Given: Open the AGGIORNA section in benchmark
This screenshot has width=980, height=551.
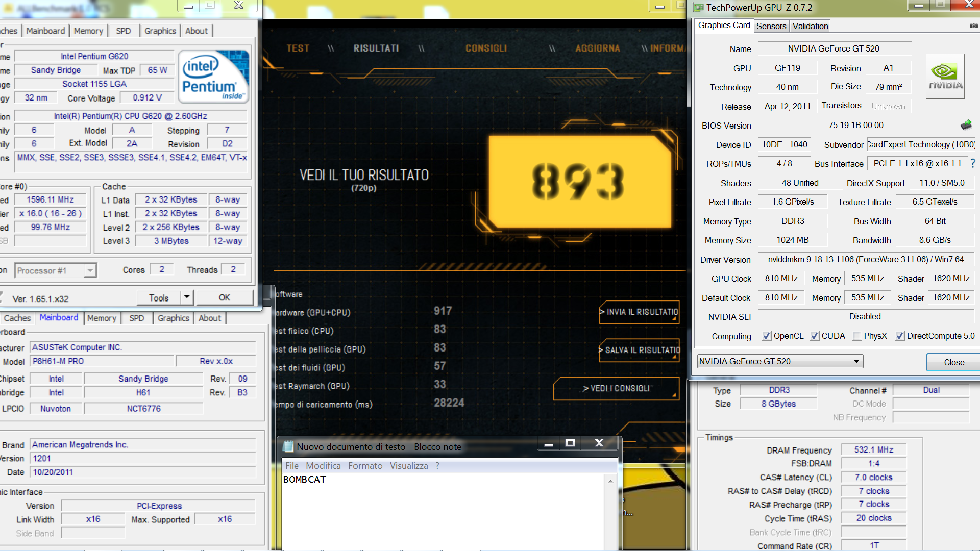Looking at the screenshot, I should click(x=597, y=48).
